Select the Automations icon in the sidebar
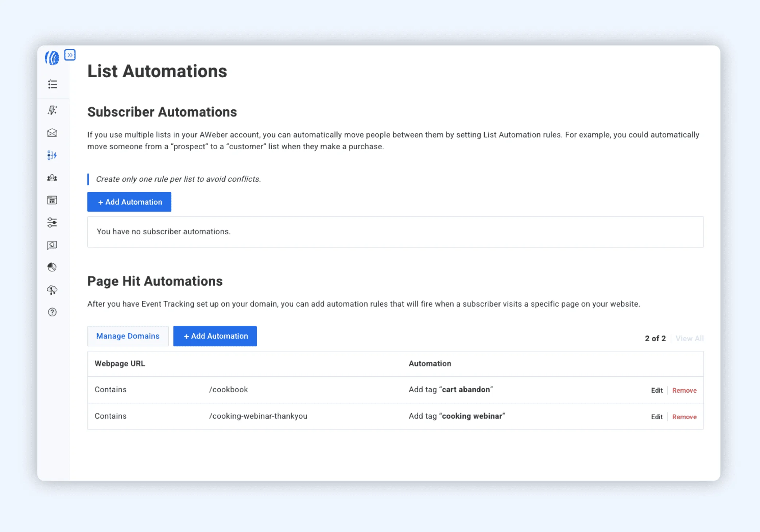Viewport: 760px width, 532px height. point(52,155)
